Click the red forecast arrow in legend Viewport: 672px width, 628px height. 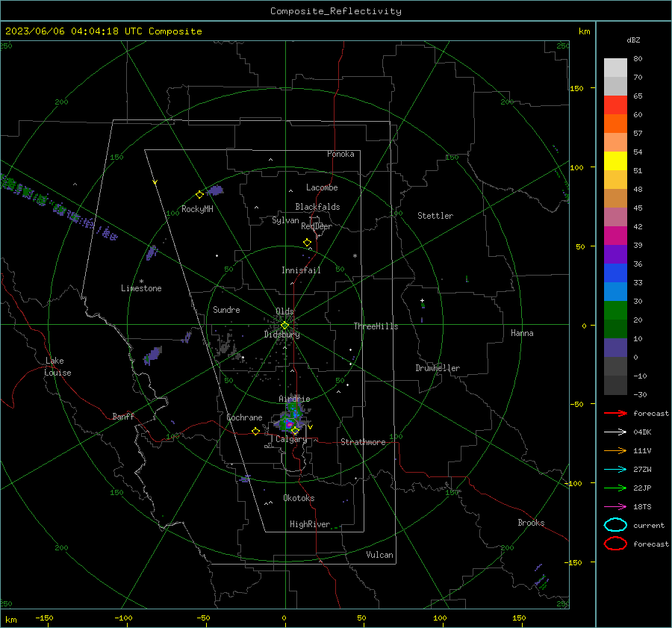click(x=615, y=413)
